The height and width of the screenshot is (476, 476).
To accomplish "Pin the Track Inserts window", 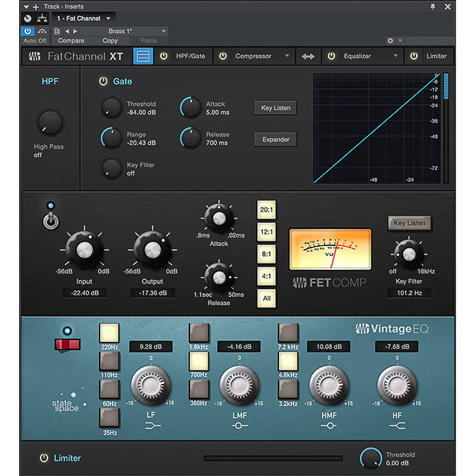I will pyautogui.click(x=432, y=7).
